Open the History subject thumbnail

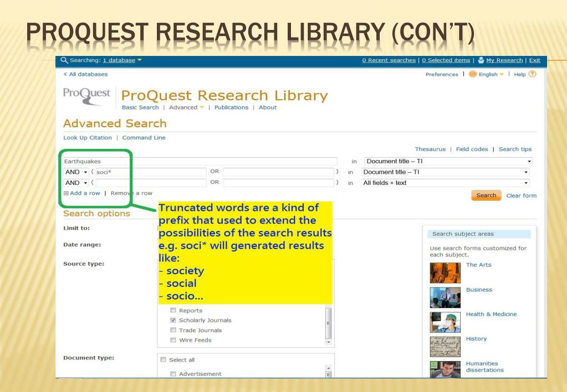coord(445,347)
